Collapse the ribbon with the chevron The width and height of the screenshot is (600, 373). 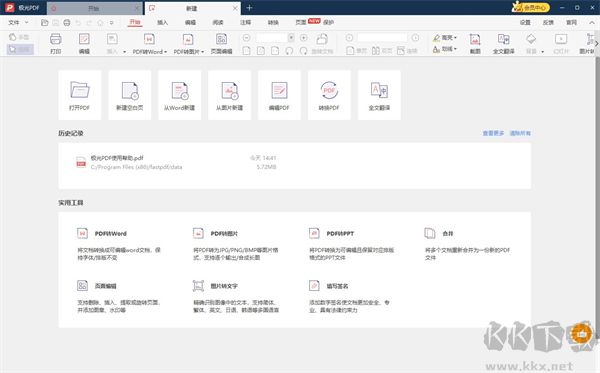tap(592, 23)
